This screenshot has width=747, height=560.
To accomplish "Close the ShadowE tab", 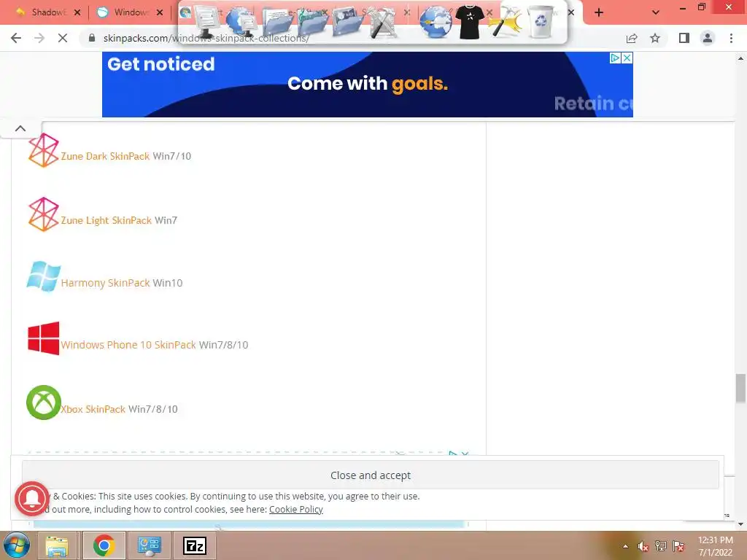I will click(77, 12).
